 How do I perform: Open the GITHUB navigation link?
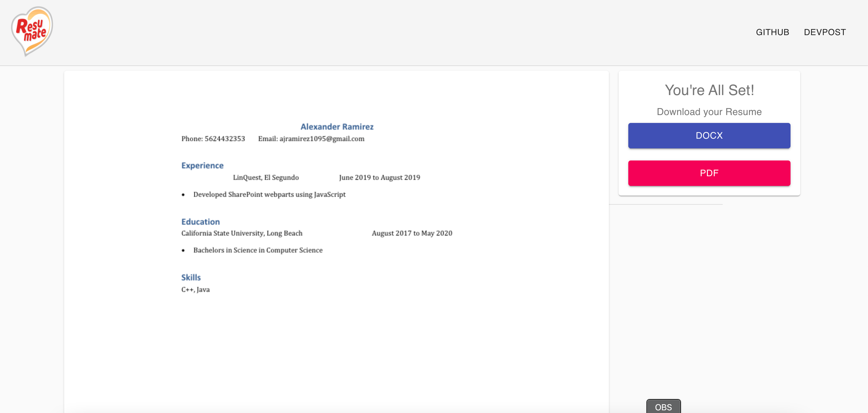click(x=772, y=32)
